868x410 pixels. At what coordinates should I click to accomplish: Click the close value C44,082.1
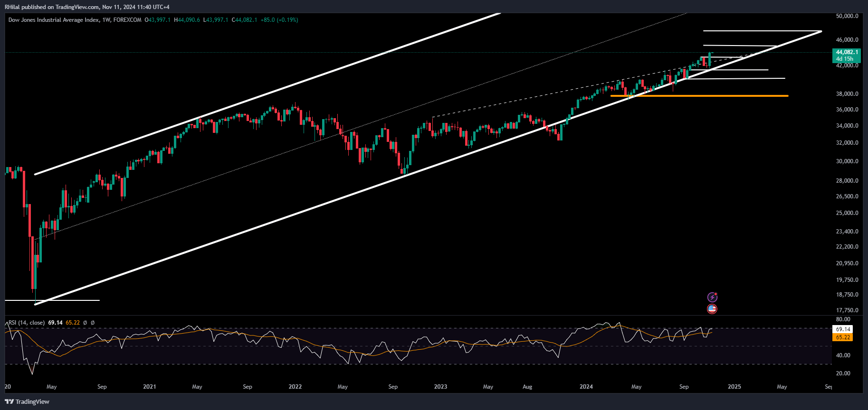244,20
